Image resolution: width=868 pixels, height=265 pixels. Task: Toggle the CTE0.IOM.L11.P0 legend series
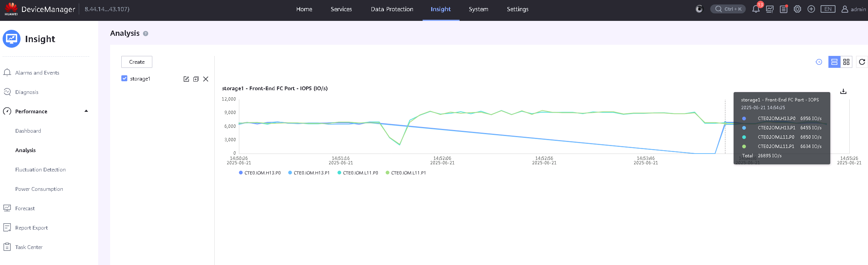pos(358,173)
